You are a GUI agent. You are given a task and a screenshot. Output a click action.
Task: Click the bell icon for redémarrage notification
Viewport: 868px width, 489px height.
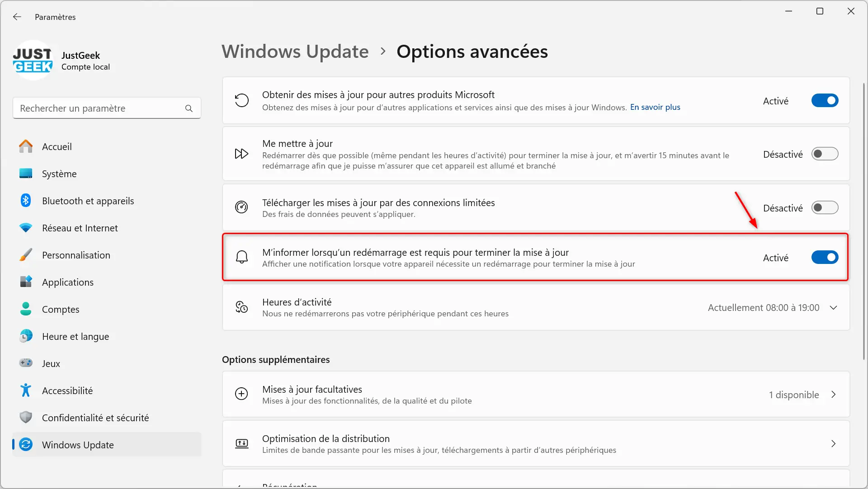point(242,257)
